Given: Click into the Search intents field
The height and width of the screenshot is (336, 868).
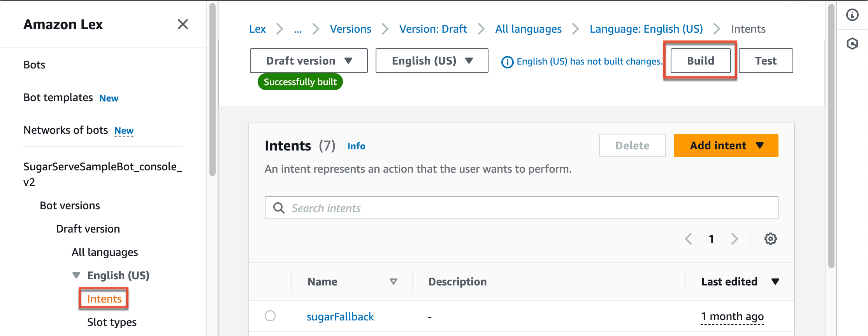Looking at the screenshot, I should (x=529, y=208).
